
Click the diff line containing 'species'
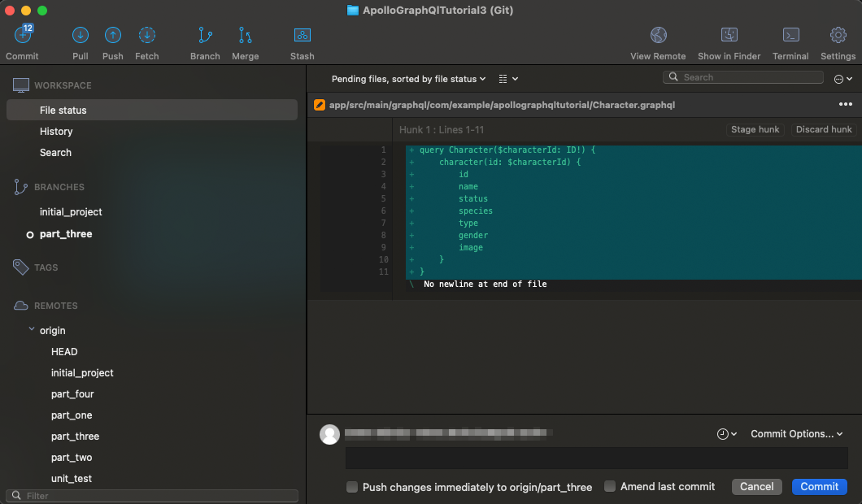click(x=633, y=211)
